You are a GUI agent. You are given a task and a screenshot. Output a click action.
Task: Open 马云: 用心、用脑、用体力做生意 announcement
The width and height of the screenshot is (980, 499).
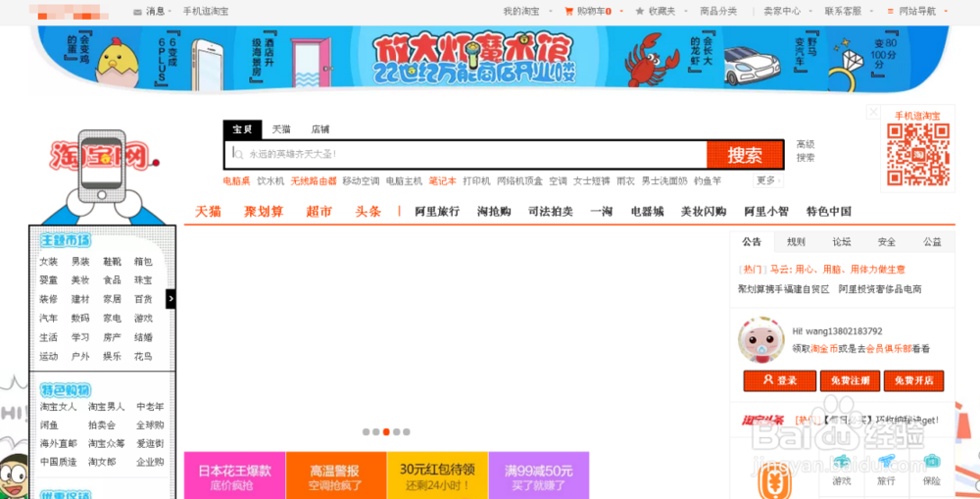(837, 270)
